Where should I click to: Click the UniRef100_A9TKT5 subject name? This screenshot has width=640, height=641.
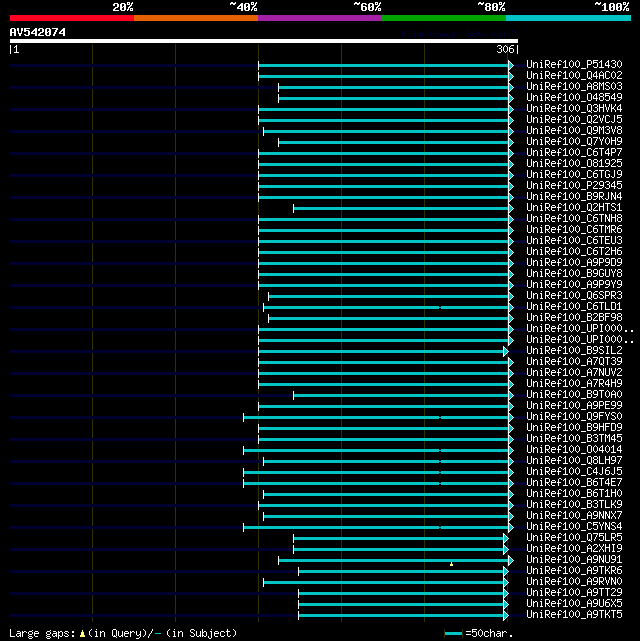tap(574, 615)
